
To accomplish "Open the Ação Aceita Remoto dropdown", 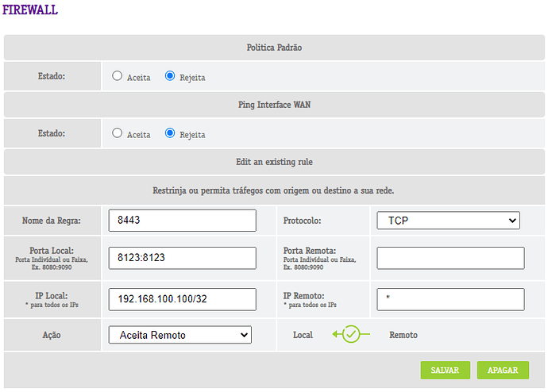I will point(180,335).
